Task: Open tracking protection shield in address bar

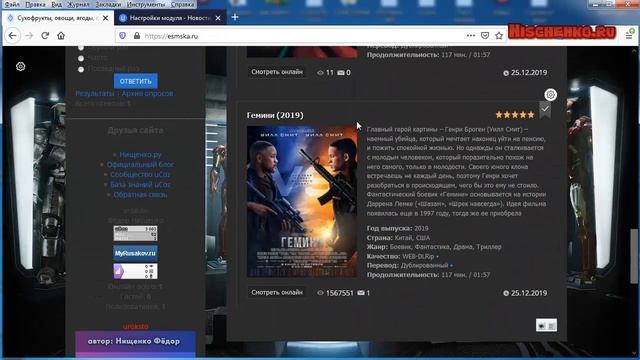Action: point(122,36)
